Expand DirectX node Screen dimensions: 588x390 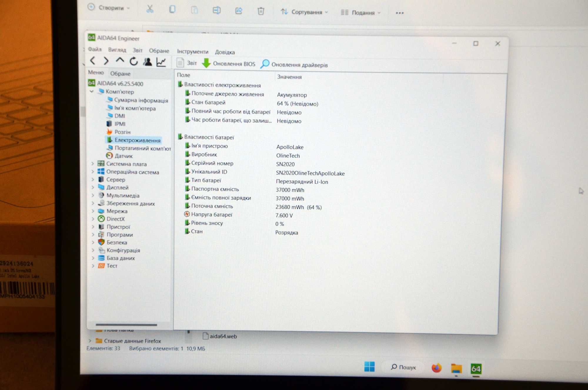click(93, 219)
